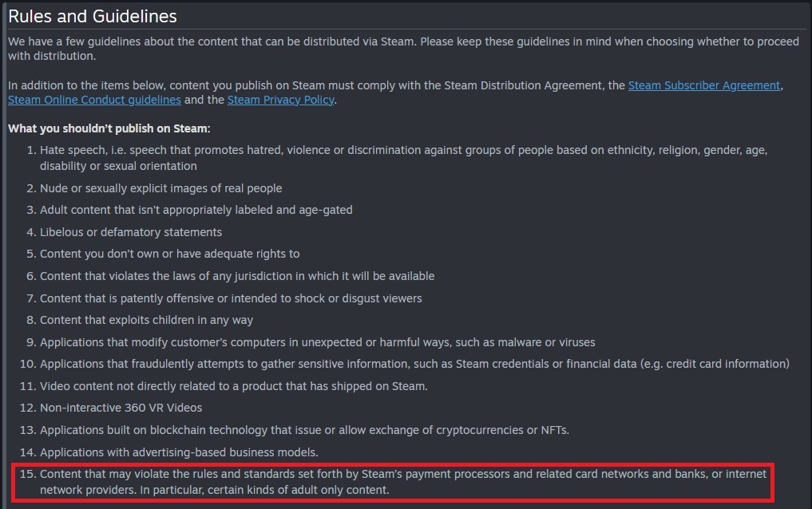Click the rule about content you don't own
812x509 pixels.
pyautogui.click(x=169, y=254)
